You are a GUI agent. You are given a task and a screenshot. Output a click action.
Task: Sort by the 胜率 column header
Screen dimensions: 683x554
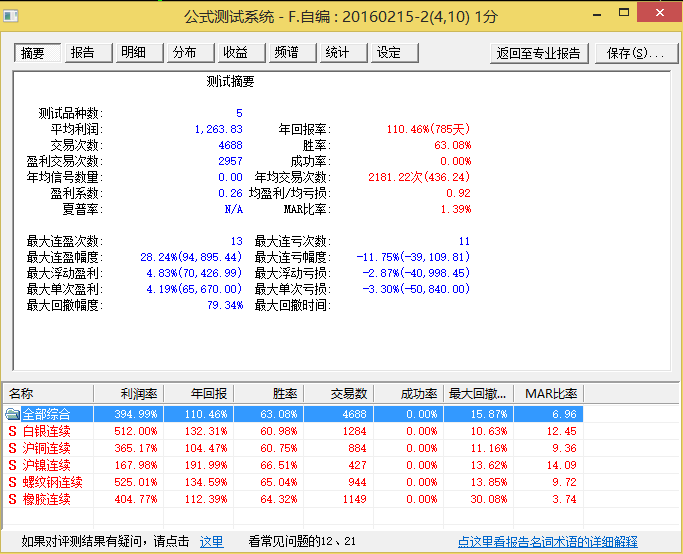click(269, 393)
